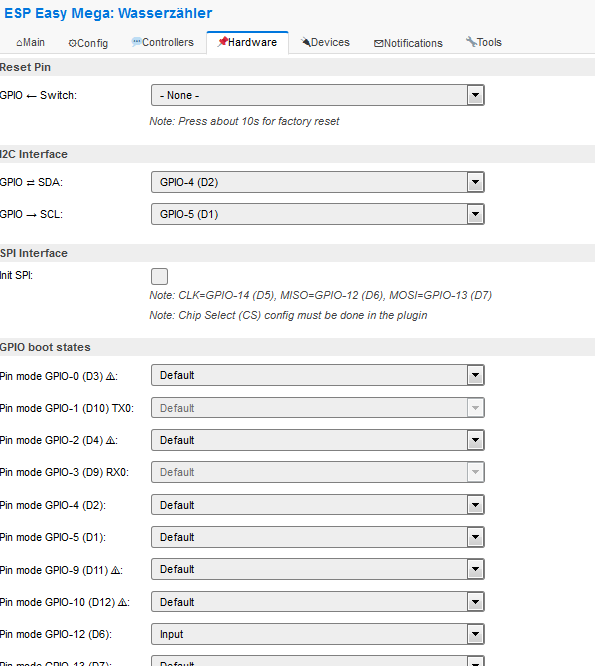Image resolution: width=595 pixels, height=666 pixels.
Task: Expand the Reset Pin GPIO Switch dropdown
Action: (318, 95)
